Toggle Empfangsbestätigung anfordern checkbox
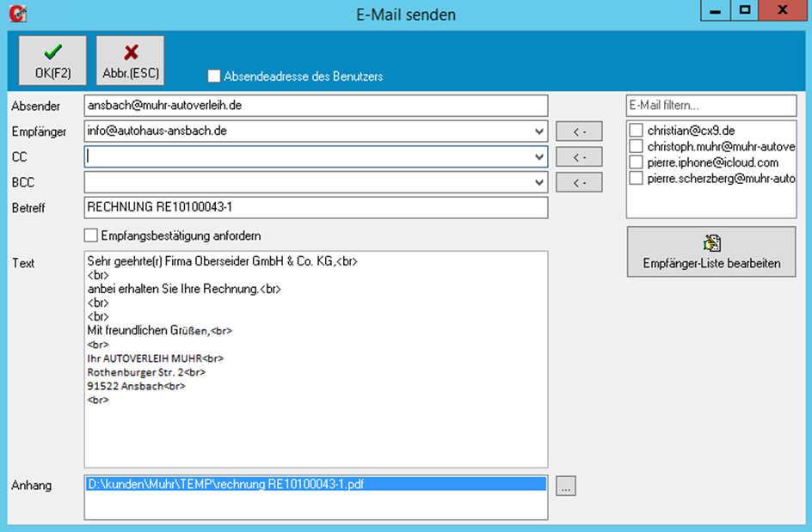The image size is (812, 532). click(91, 235)
